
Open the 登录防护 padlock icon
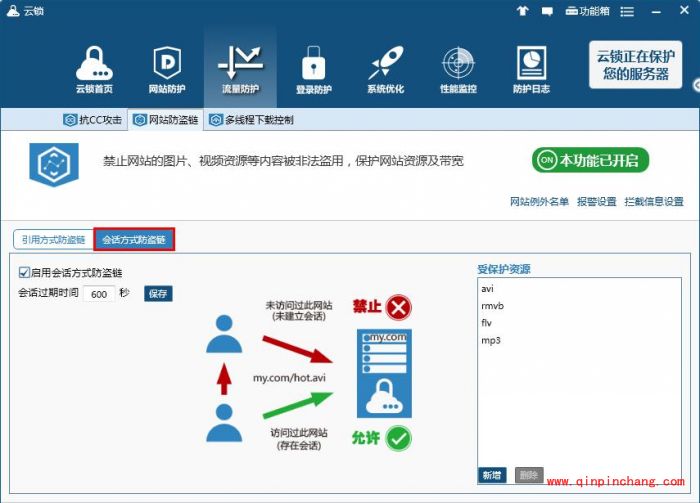313,70
